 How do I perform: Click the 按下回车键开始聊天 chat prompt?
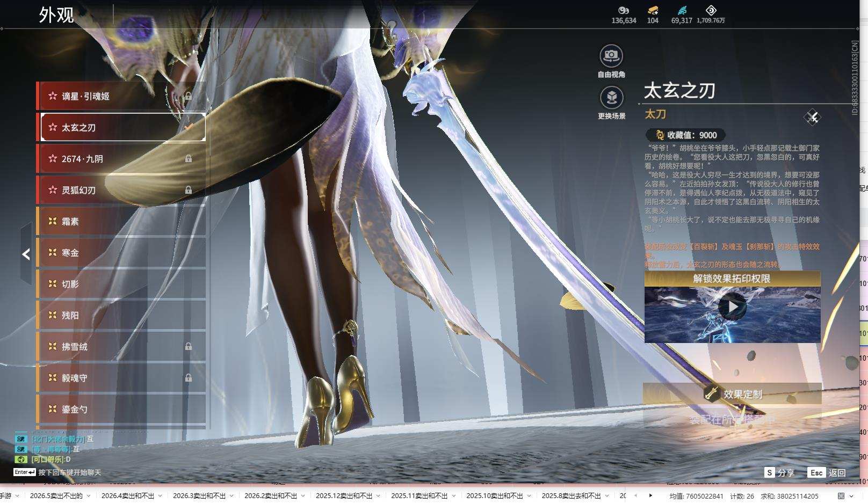[70, 472]
